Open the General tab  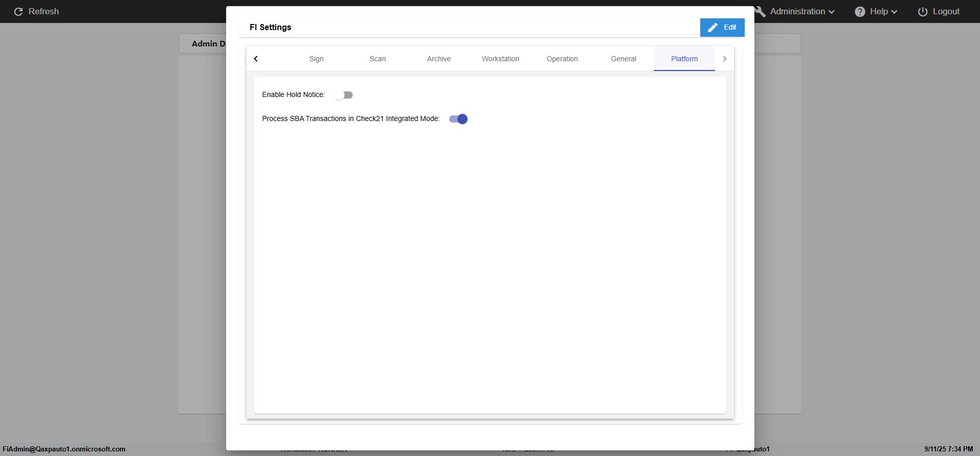pyautogui.click(x=623, y=59)
